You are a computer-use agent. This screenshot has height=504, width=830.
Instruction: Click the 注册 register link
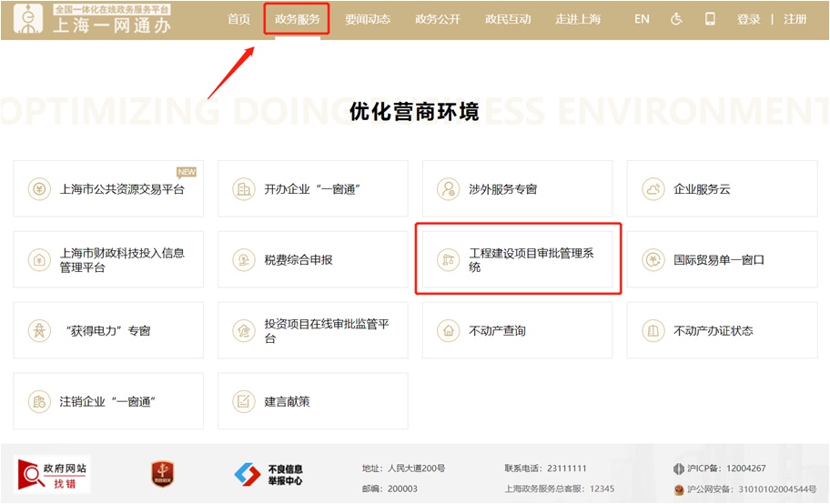795,19
